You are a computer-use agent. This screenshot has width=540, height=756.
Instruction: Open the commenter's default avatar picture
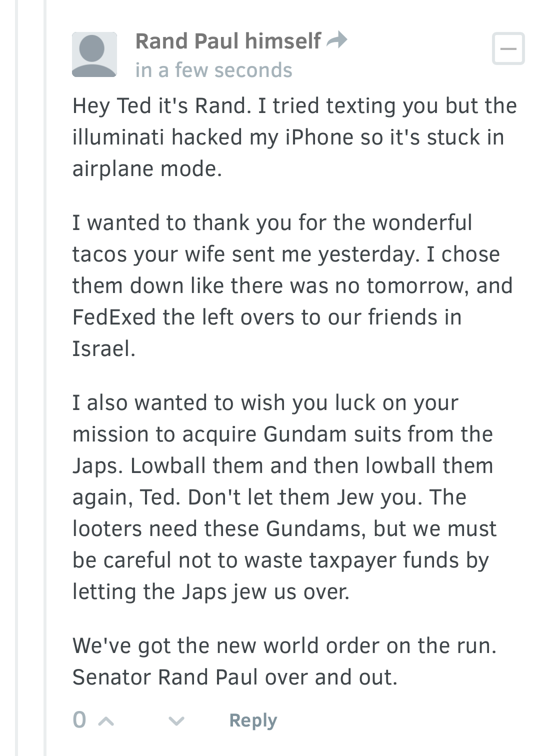point(94,54)
